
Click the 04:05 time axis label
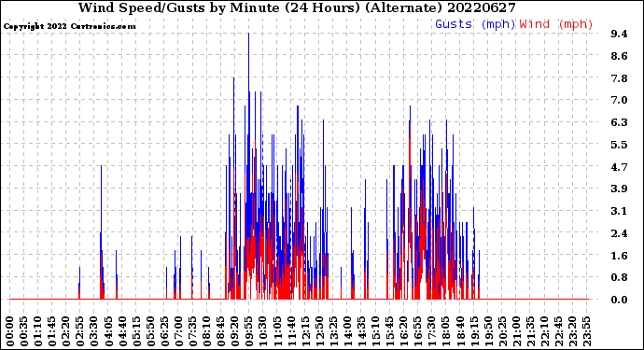[108, 331]
